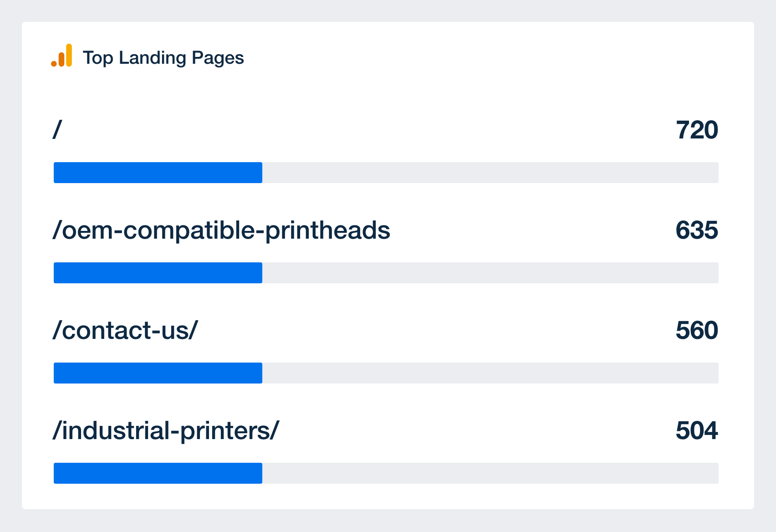Viewport: 776px width, 532px height.
Task: Click the Top Landing Pages title
Action: (163, 58)
